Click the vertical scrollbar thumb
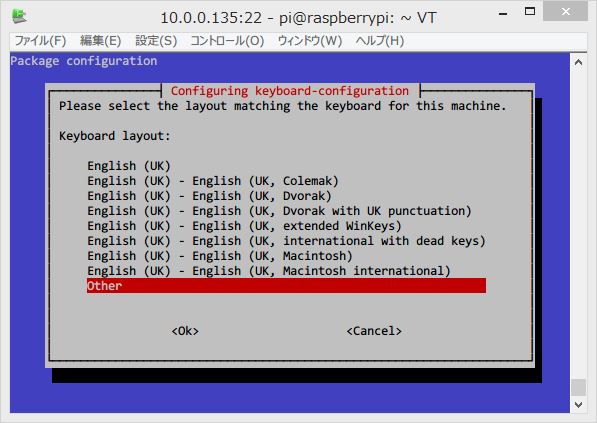597x423 pixels. [578, 388]
